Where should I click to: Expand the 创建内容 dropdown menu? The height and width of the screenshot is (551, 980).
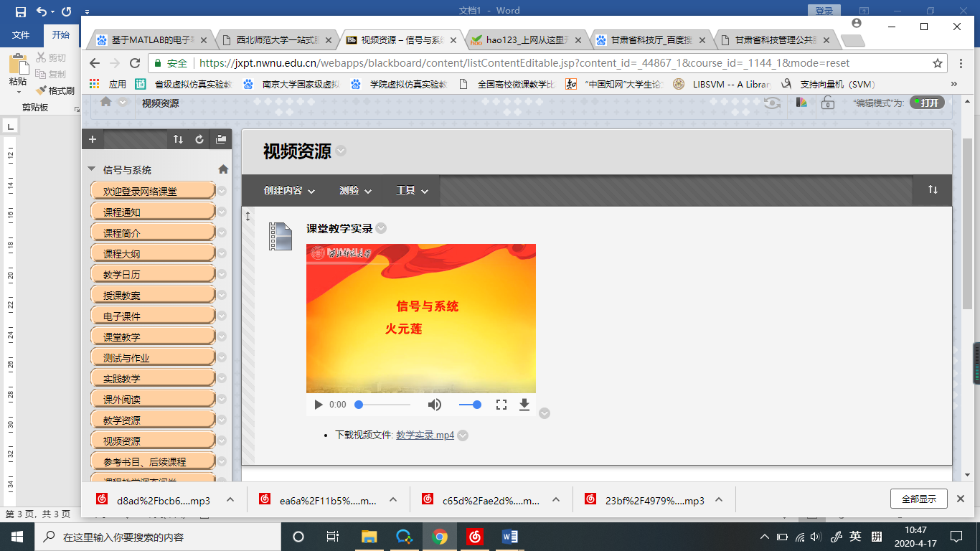click(x=289, y=191)
